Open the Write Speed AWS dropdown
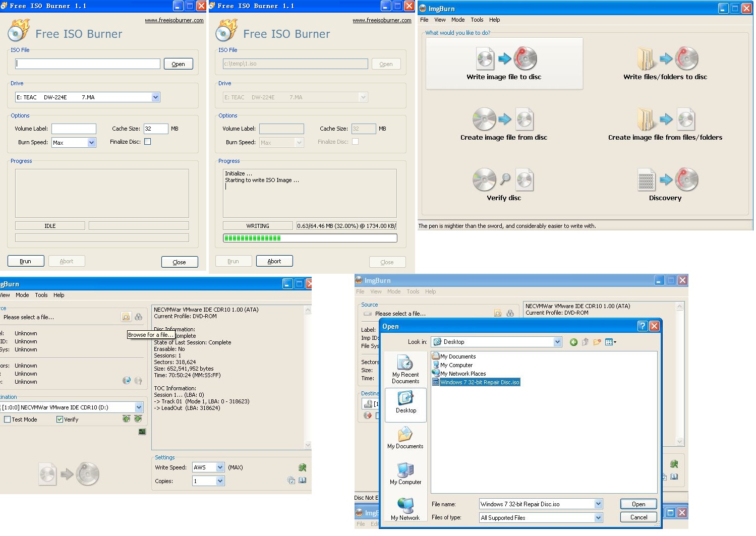Viewport: 756px width, 536px height. pyautogui.click(x=220, y=467)
